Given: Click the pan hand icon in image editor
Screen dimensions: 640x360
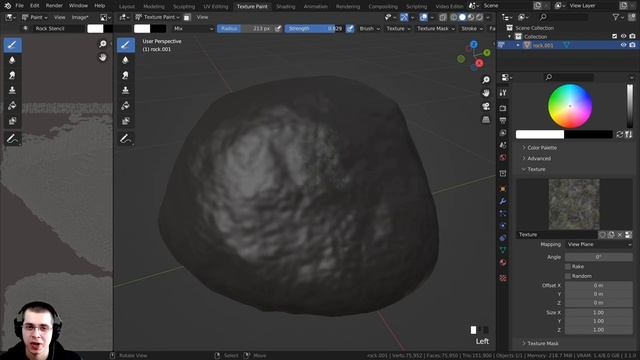Looking at the screenshot, I should pos(102,57).
